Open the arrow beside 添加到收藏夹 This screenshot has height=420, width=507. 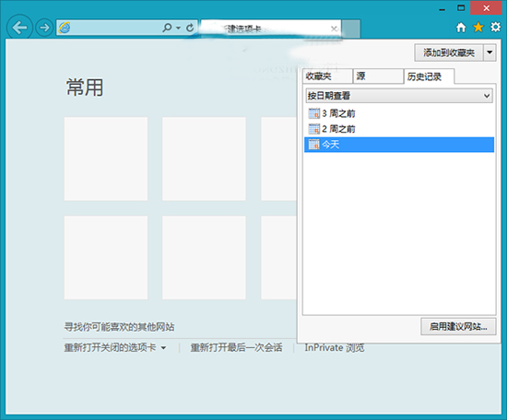tap(489, 52)
